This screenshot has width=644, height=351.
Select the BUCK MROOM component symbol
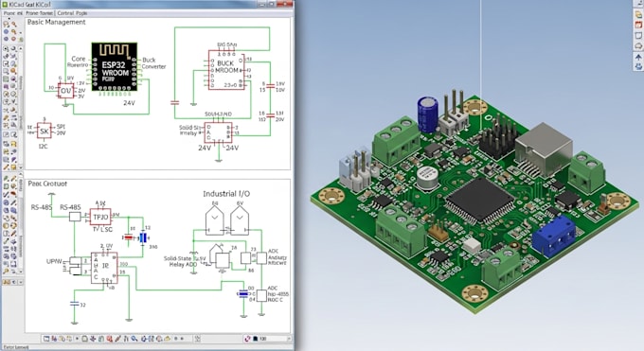tap(226, 69)
